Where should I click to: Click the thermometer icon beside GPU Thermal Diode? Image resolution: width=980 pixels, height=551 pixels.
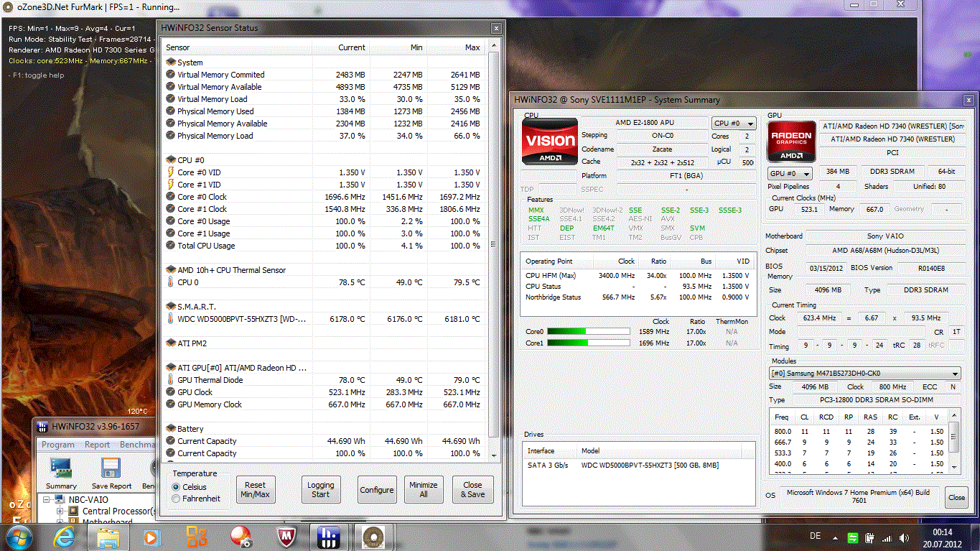pyautogui.click(x=170, y=380)
